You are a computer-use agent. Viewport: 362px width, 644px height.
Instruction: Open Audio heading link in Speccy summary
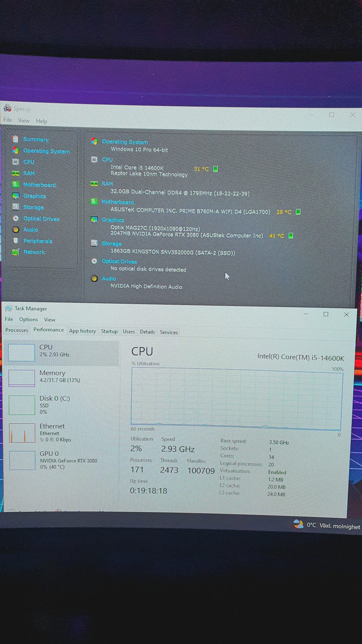[x=109, y=278]
